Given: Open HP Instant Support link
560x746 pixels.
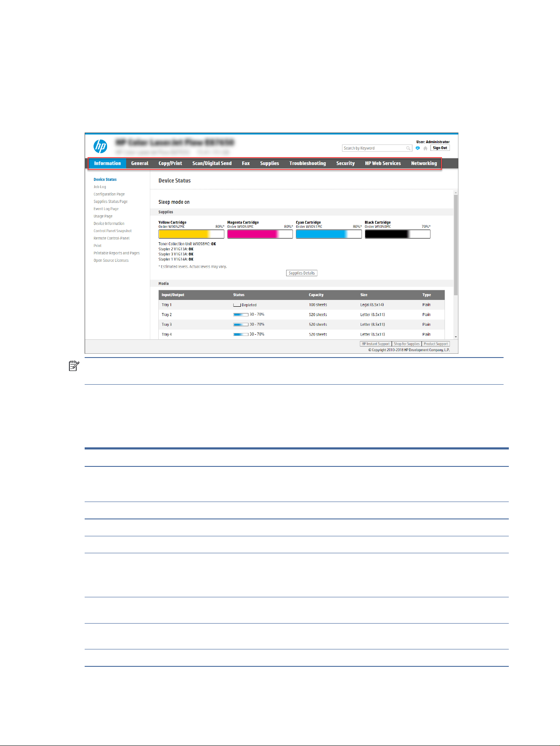Looking at the screenshot, I should 375,344.
